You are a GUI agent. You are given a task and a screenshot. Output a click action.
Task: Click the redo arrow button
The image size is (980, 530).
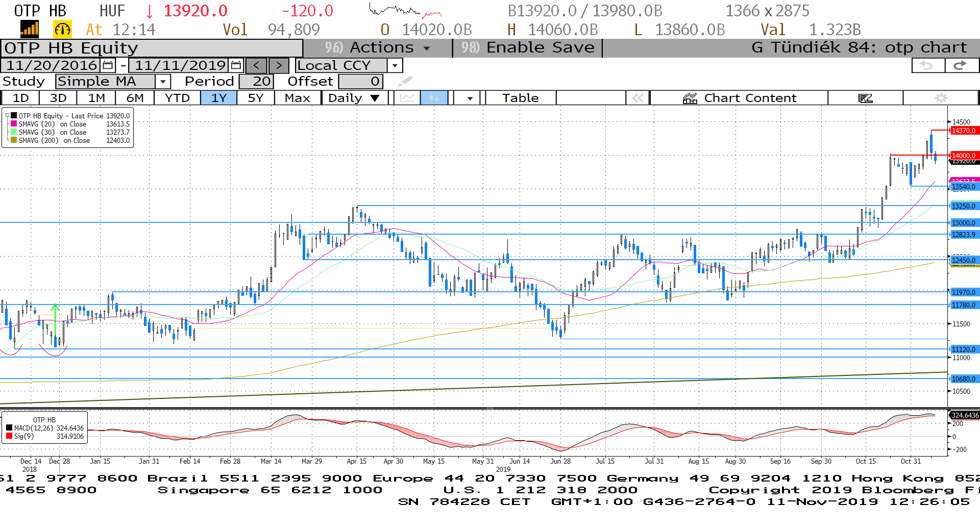click(x=961, y=65)
